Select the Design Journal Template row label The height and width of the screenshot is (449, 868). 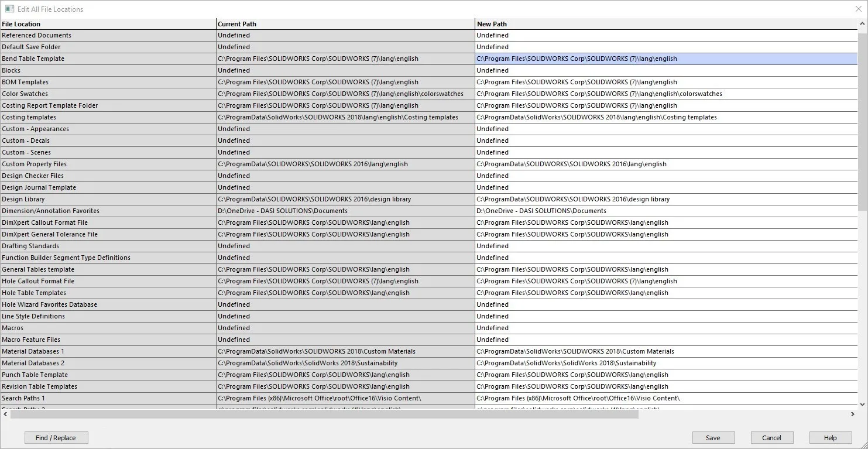coord(108,187)
